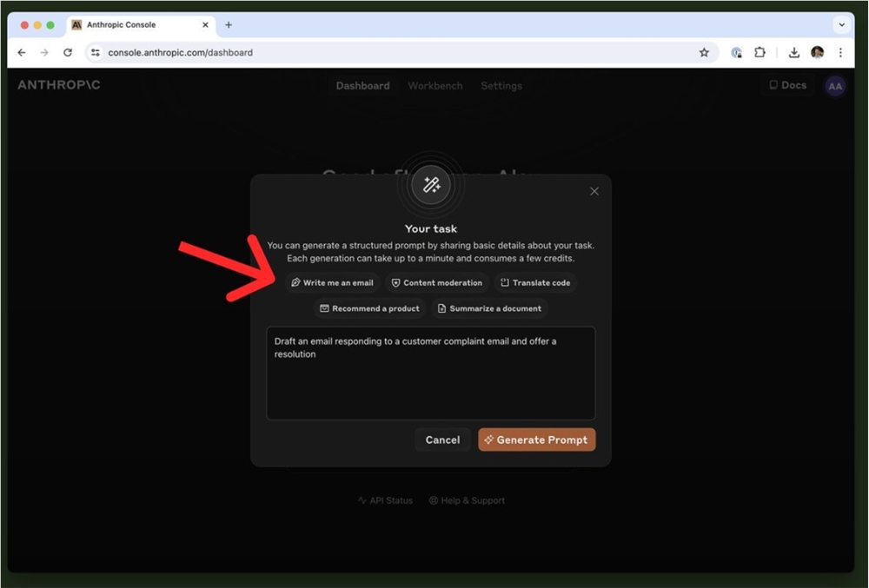Click the shield icon on Content moderation chip
Screen dimensions: 869x588
[395, 282]
